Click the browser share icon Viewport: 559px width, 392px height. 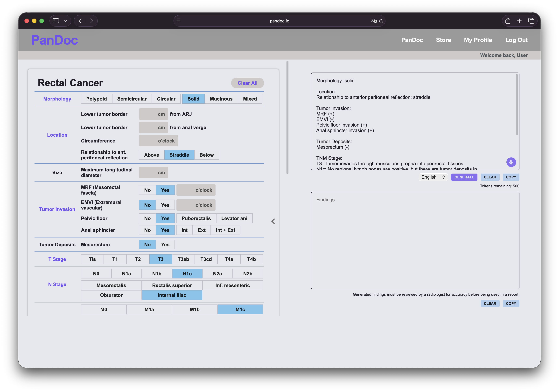click(508, 21)
